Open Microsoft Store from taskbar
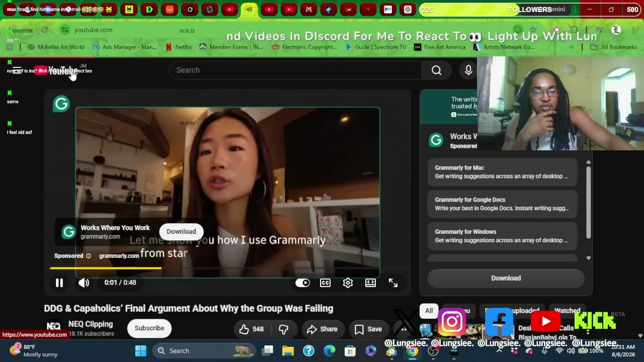The height and width of the screenshot is (362, 644). coord(350,351)
